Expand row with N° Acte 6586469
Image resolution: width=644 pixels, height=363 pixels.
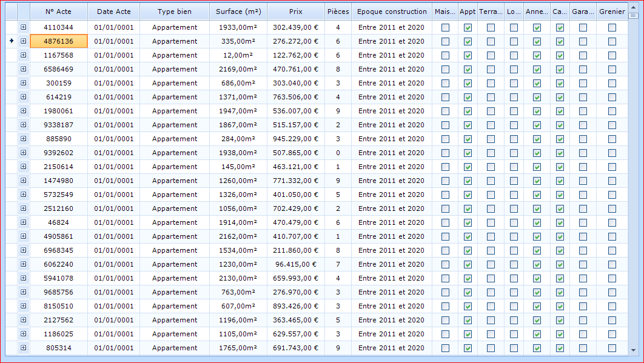pos(24,69)
